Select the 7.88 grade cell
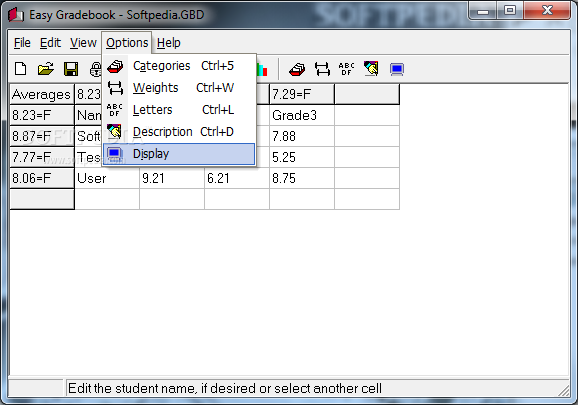The width and height of the screenshot is (578, 405). (x=302, y=136)
